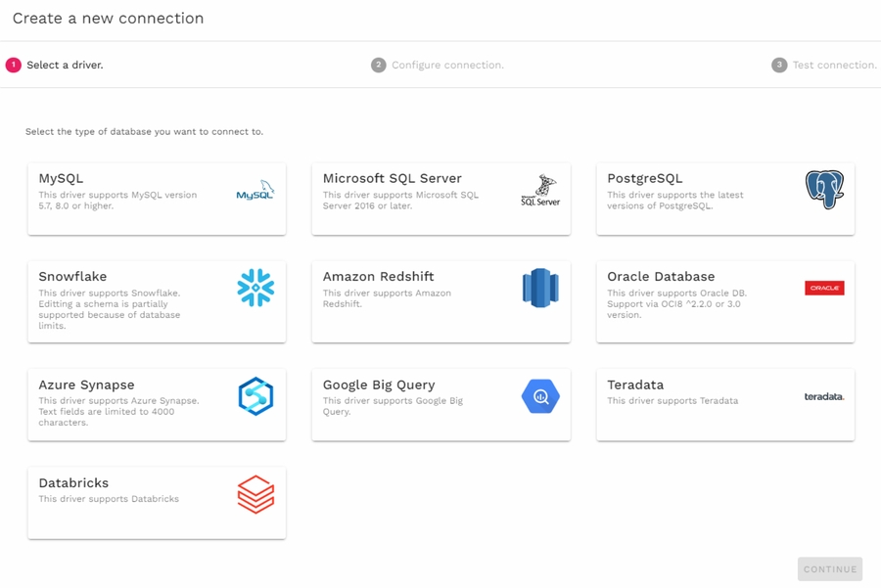This screenshot has width=881, height=588.
Task: Choose the MySQL driver title
Action: click(61, 178)
